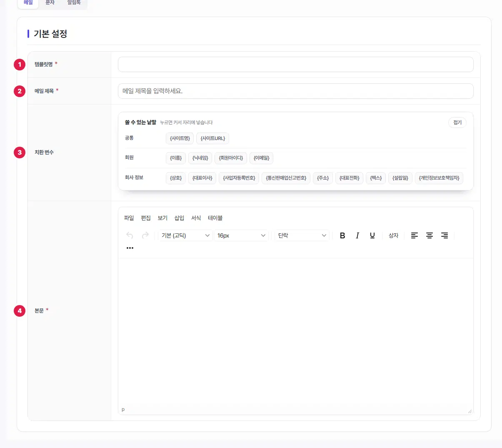This screenshot has height=448, width=502.
Task: Open the 기본 (고딕) font family dropdown
Action: [185, 235]
